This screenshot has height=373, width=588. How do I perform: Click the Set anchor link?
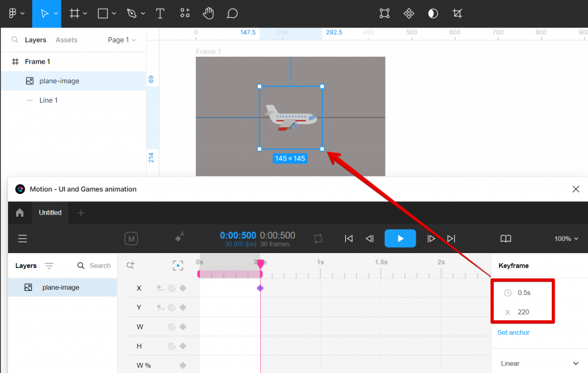[x=513, y=332]
